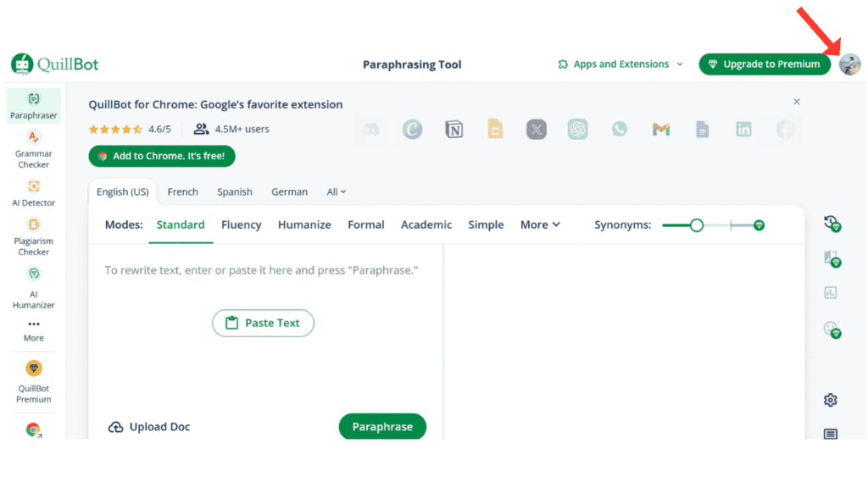Viewport: 868px width, 488px height.
Task: Open the AI Detector tool
Action: [x=34, y=193]
